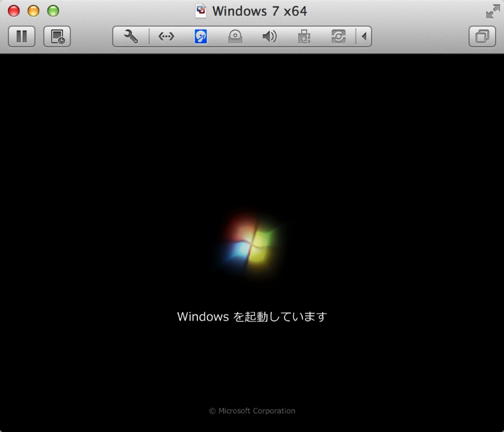Screen dimensions: 504x432
Task: Click the "Windows 7 x64" window title
Action: pyautogui.click(x=259, y=11)
